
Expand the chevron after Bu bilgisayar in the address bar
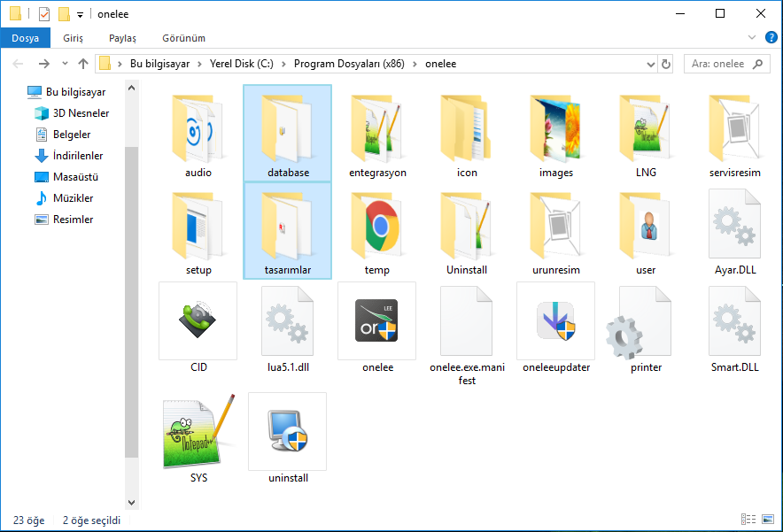tap(200, 64)
